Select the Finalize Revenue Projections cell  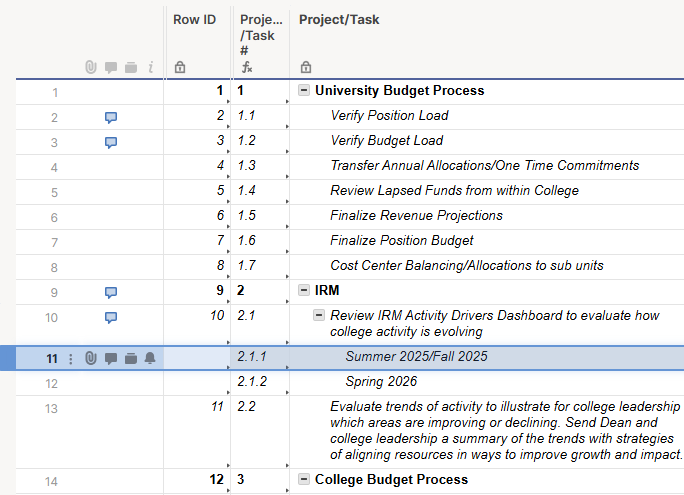(416, 216)
